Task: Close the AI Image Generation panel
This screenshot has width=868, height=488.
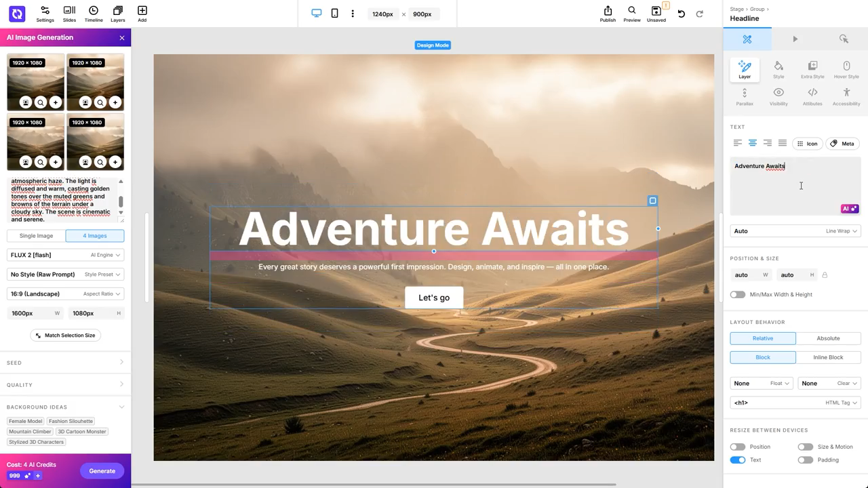Action: [x=122, y=38]
